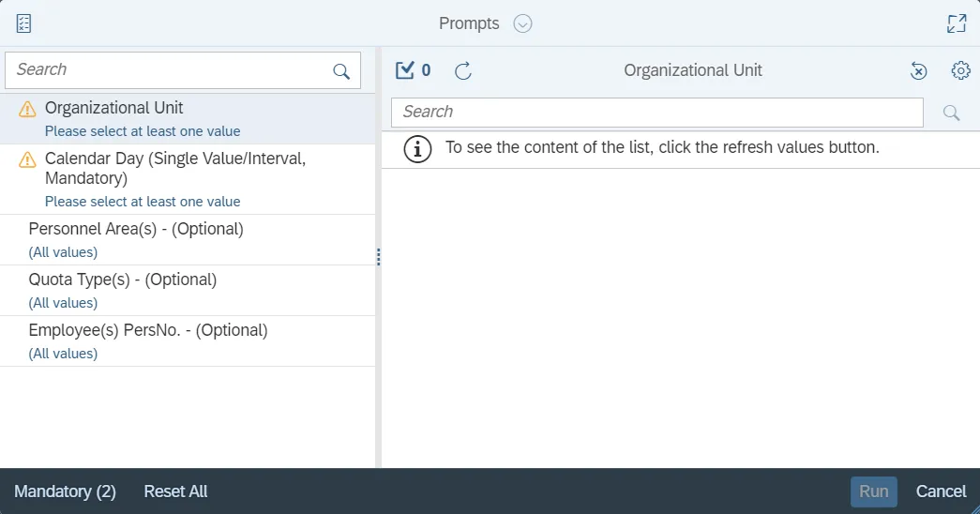Click search icon beside values search field

pos(951,113)
